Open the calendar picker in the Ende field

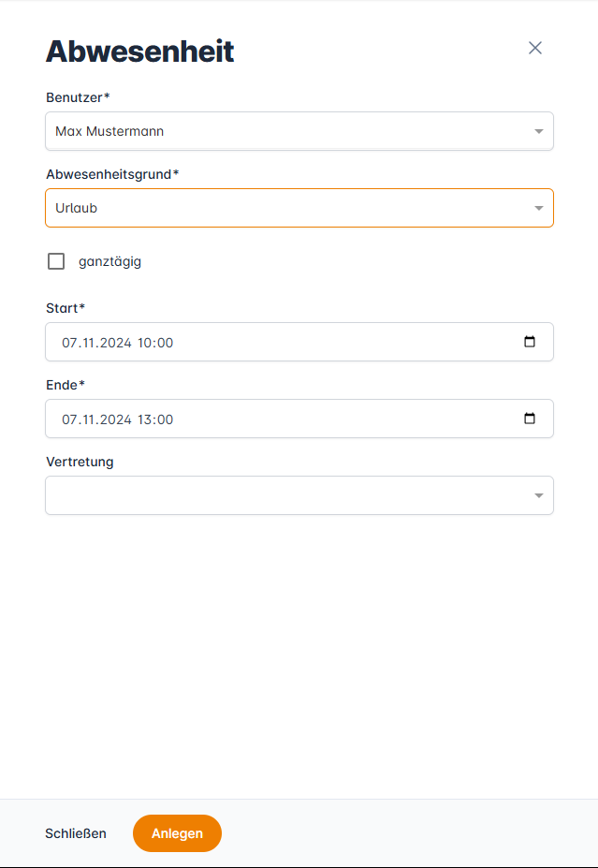[530, 419]
